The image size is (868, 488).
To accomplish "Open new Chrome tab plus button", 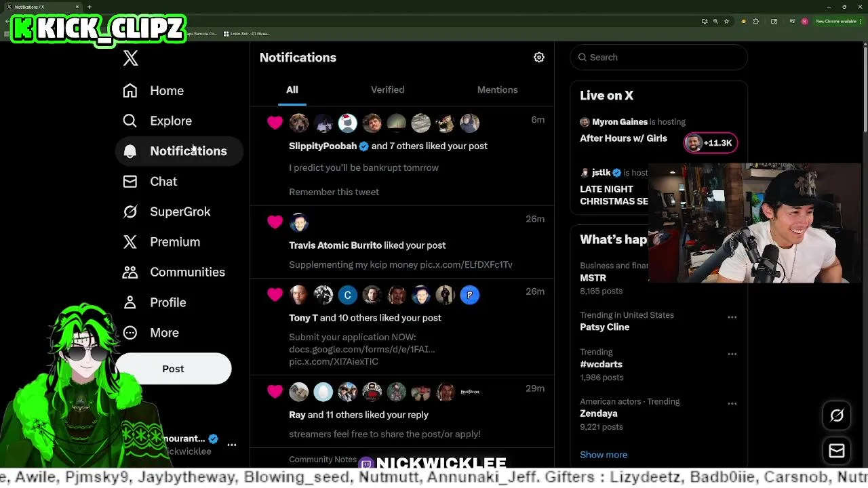I will tap(90, 7).
